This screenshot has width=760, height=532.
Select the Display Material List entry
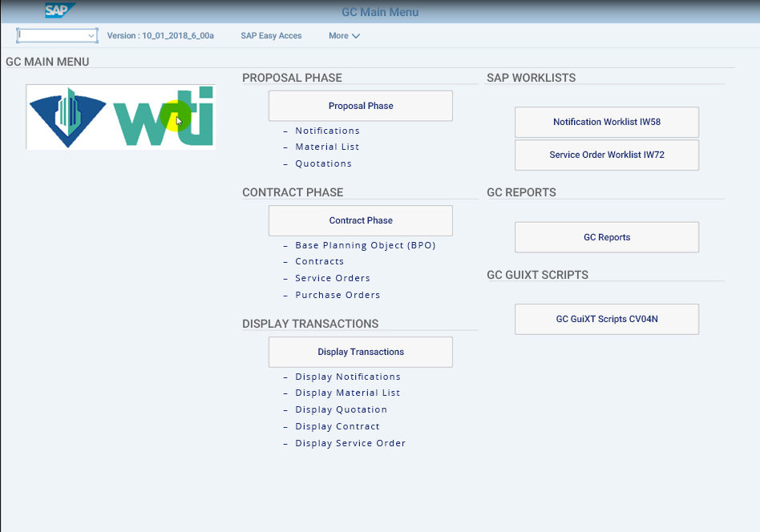click(347, 393)
